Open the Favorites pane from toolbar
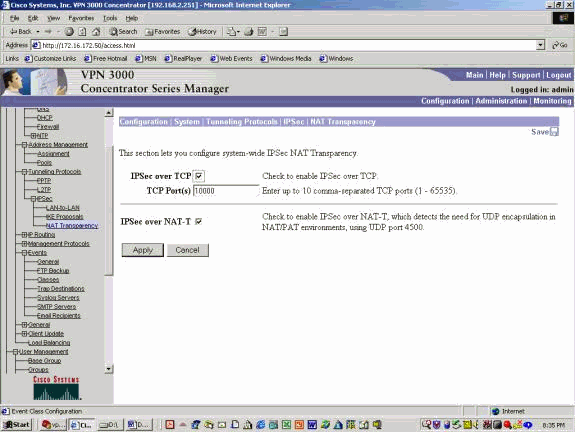Image resolution: width=575 pixels, height=432 pixels. point(162,32)
